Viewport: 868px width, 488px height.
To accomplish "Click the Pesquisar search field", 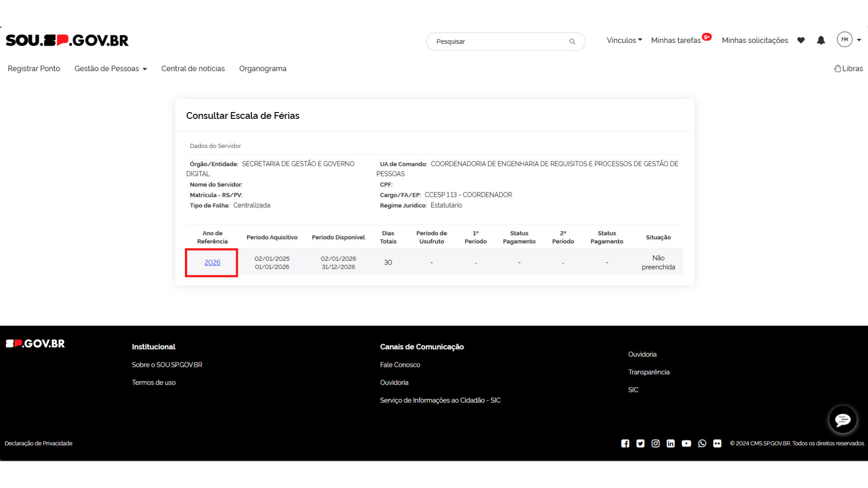I will (x=497, y=42).
